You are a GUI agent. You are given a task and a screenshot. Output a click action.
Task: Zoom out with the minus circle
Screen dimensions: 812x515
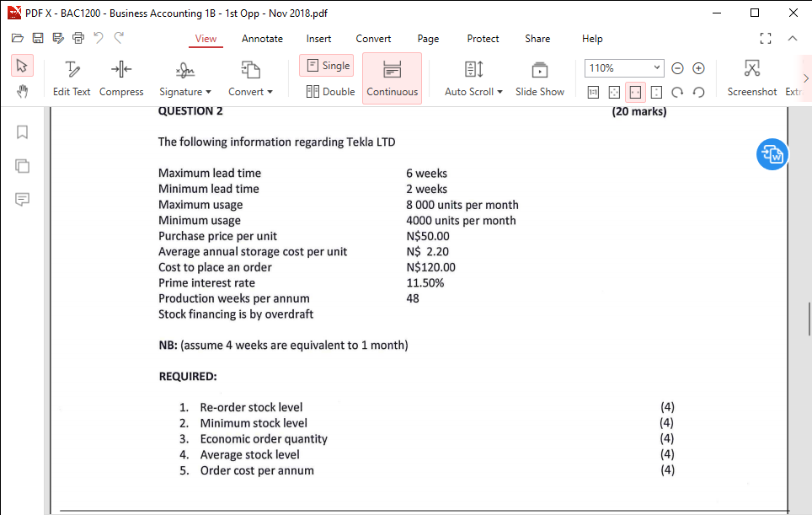click(x=677, y=68)
